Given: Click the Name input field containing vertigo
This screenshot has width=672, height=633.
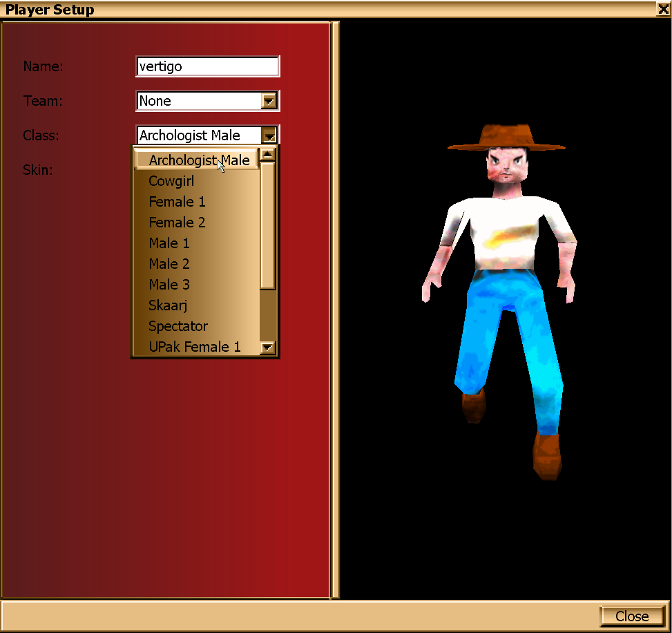Looking at the screenshot, I should 208,66.
